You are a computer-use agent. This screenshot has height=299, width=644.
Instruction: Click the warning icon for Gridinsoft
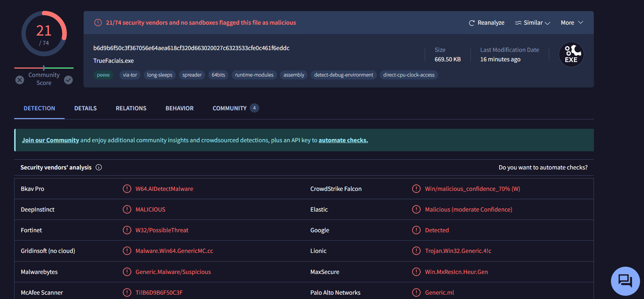[x=127, y=251]
